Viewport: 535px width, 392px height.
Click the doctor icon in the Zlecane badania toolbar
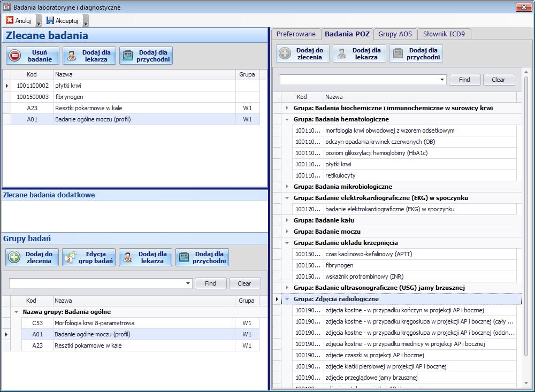pyautogui.click(x=72, y=56)
